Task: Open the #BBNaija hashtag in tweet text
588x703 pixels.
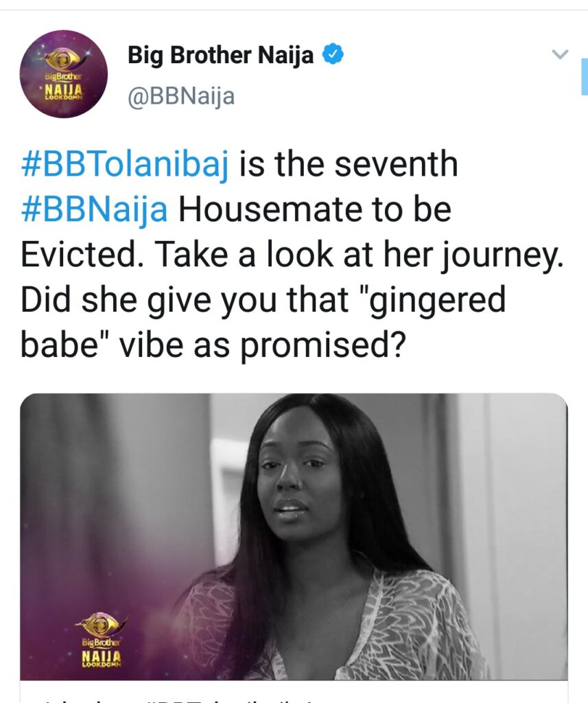Action: (94, 210)
